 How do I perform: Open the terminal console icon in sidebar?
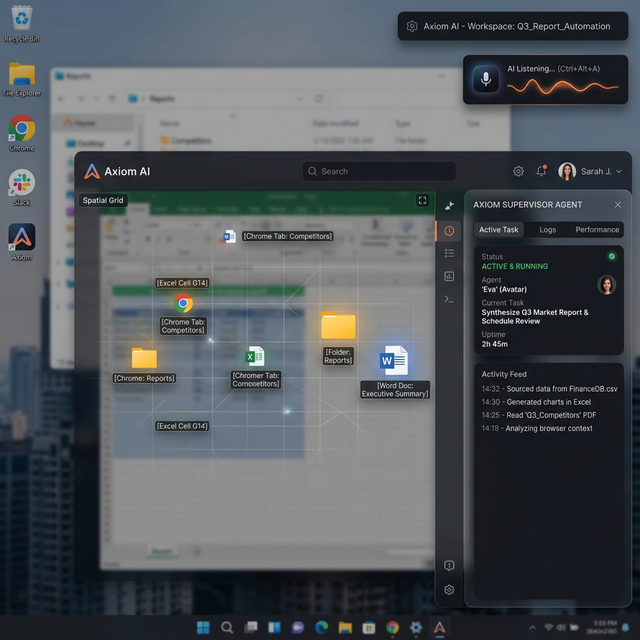click(449, 299)
